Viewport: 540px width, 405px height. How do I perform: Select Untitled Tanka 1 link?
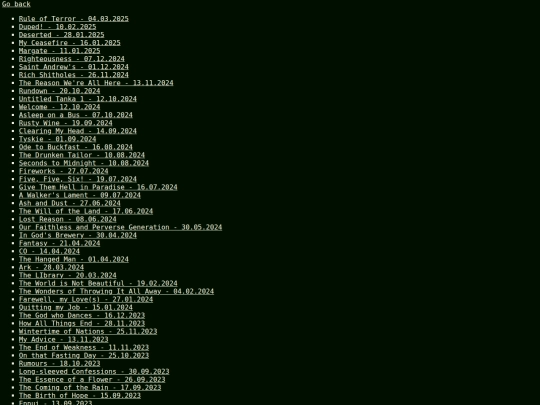tap(78, 99)
